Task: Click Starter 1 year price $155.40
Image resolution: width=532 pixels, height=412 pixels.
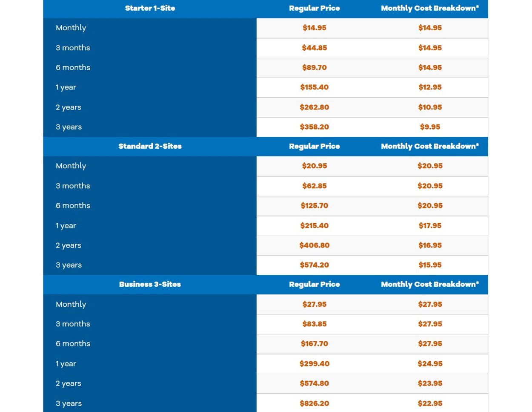Action: coord(315,87)
